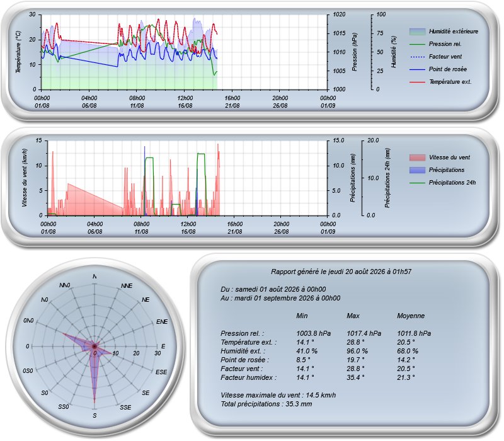The width and height of the screenshot is (504, 441).
Task: Click the 16h00 21/08 tick on temperature chart
Action: pos(232,101)
